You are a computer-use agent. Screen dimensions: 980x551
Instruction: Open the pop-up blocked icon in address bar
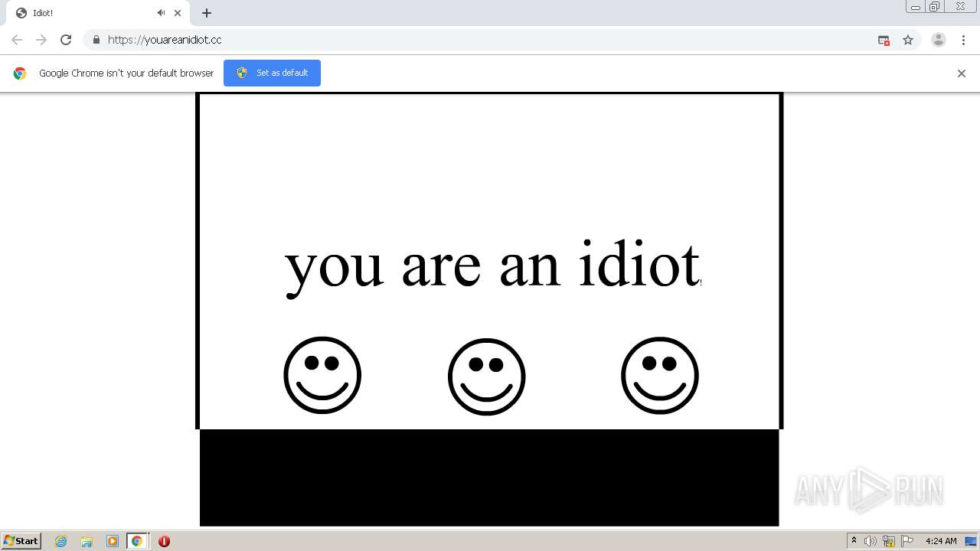[x=884, y=40]
